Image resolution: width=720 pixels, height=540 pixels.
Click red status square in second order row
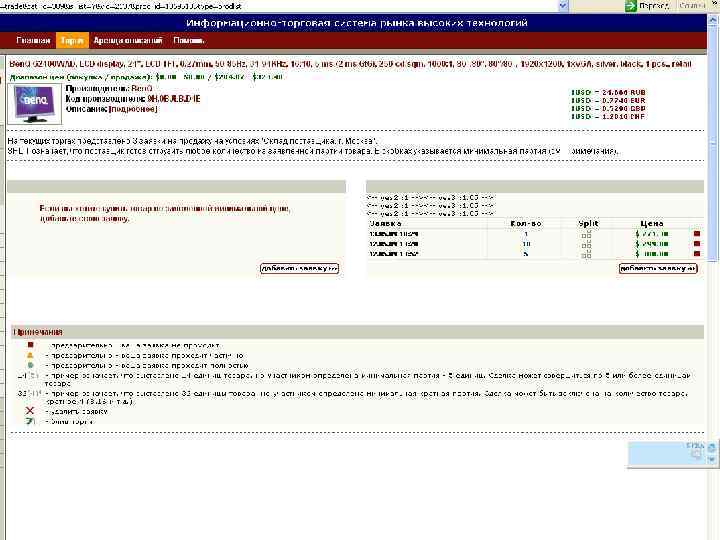tap(697, 244)
